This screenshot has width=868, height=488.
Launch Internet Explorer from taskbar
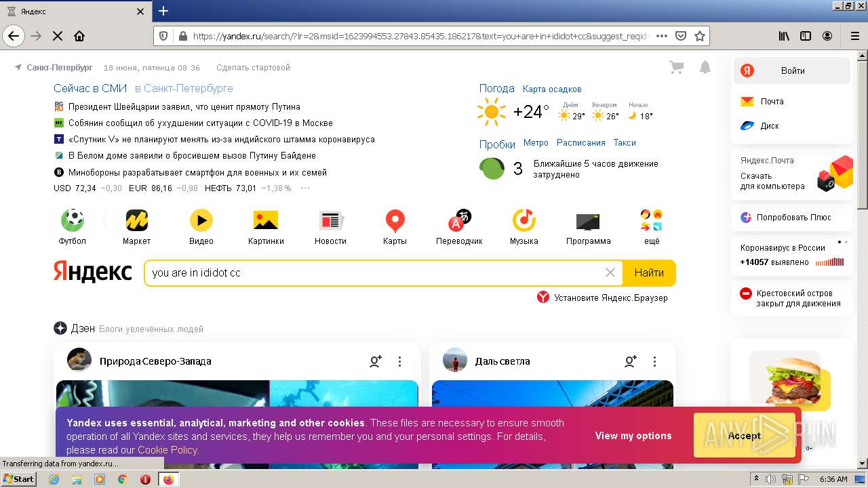pyautogui.click(x=54, y=479)
